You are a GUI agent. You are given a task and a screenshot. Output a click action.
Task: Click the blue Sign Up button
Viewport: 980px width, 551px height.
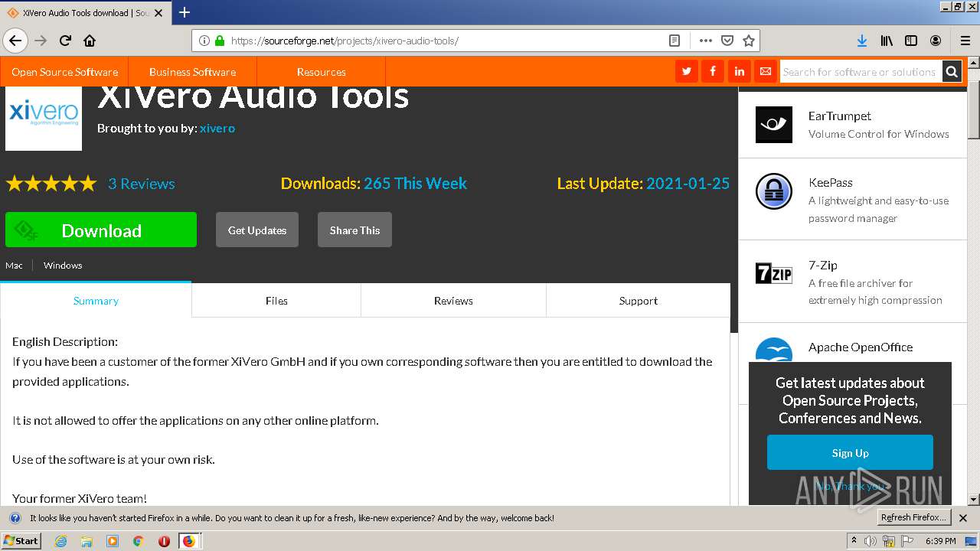pos(850,452)
